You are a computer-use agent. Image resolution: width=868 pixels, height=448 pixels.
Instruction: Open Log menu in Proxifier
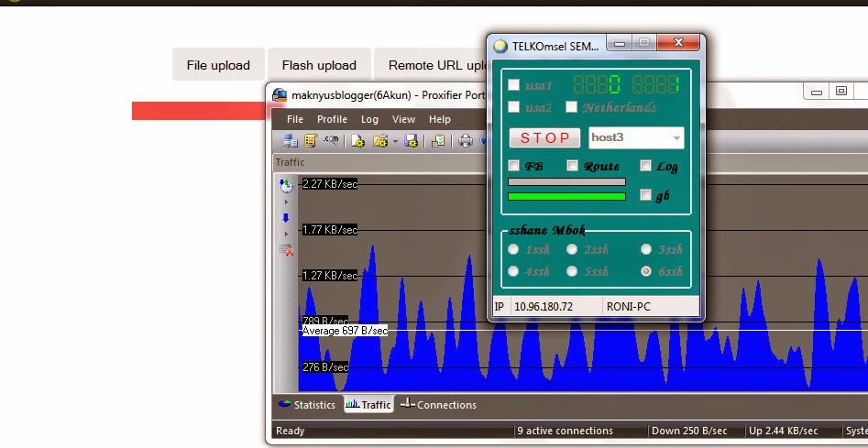click(369, 119)
